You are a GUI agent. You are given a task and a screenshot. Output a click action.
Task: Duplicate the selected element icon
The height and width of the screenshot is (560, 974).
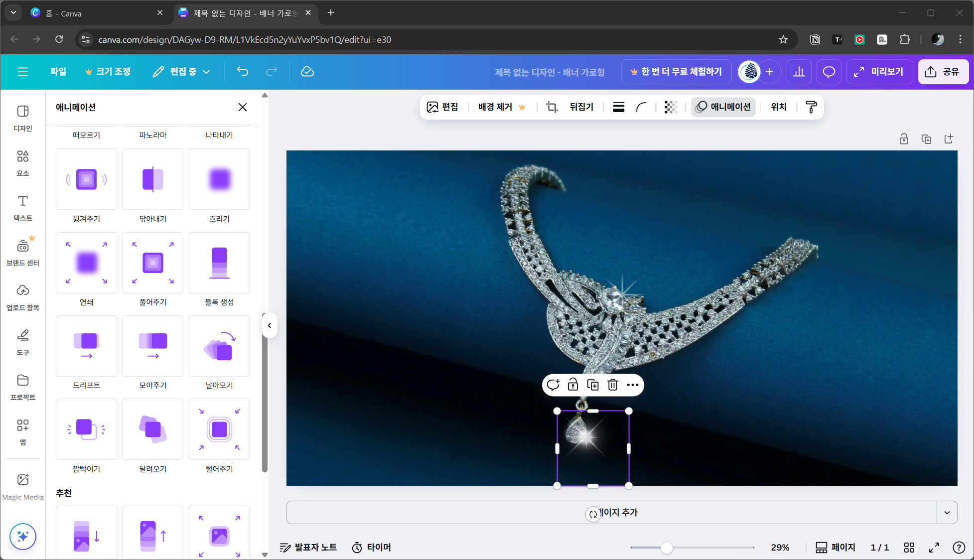pos(593,385)
